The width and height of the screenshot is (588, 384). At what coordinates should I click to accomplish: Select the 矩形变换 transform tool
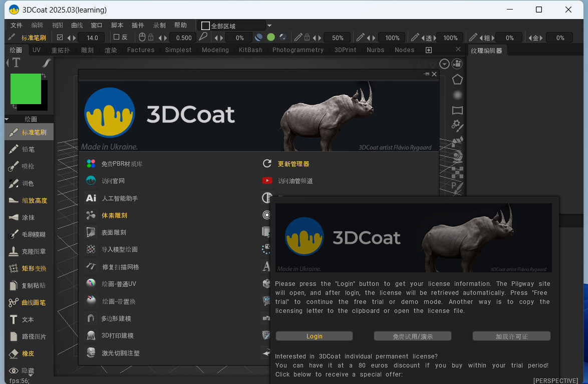[x=29, y=268]
